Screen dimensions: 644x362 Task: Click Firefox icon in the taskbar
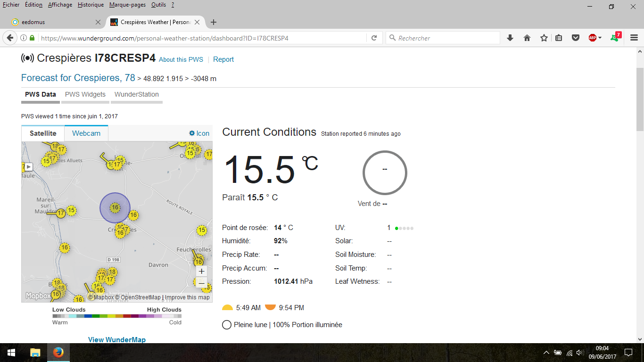click(x=58, y=353)
